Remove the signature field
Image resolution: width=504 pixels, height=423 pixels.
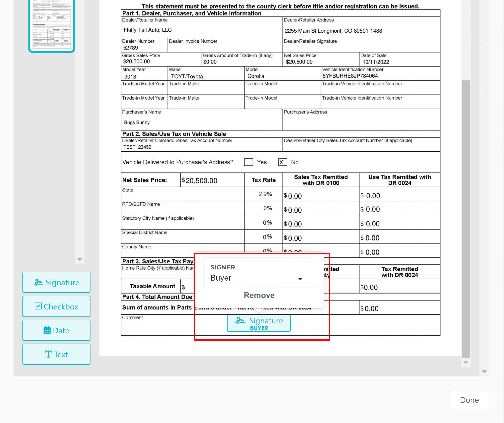click(259, 295)
